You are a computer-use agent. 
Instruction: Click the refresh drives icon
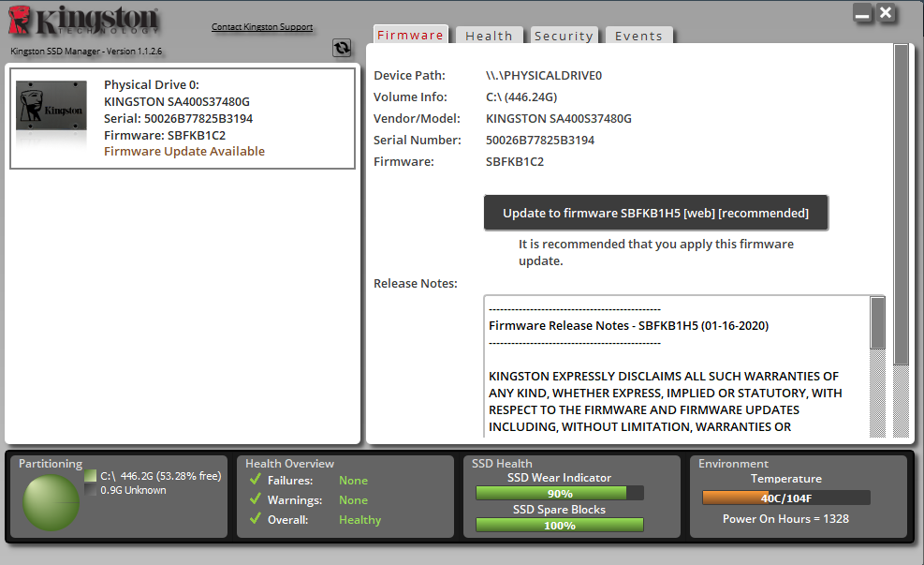[342, 48]
